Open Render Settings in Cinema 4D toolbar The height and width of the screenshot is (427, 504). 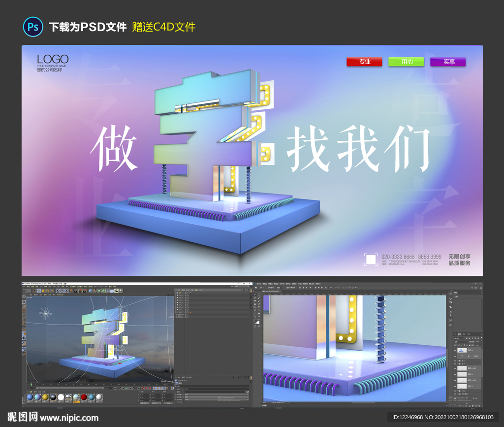tap(85, 291)
